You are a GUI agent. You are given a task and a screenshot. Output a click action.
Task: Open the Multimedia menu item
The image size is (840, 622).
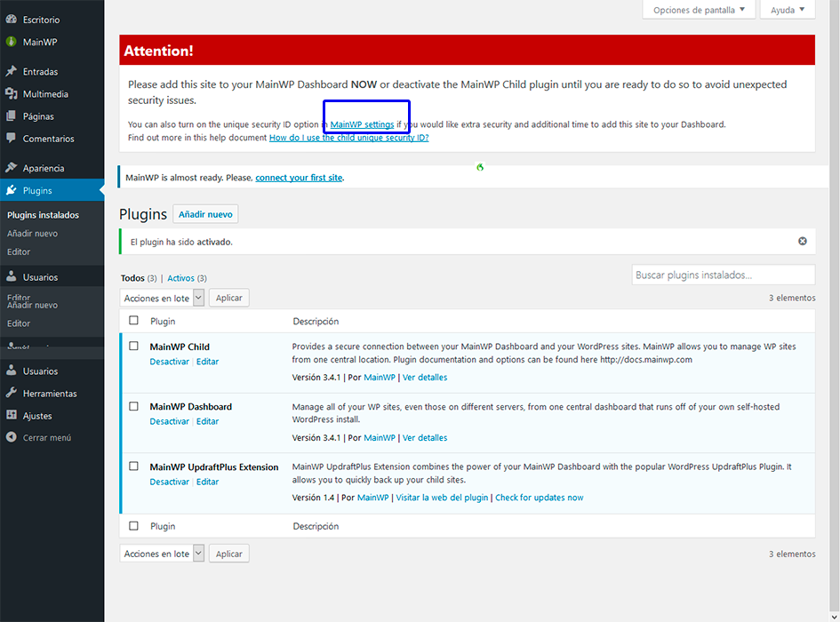[45, 94]
